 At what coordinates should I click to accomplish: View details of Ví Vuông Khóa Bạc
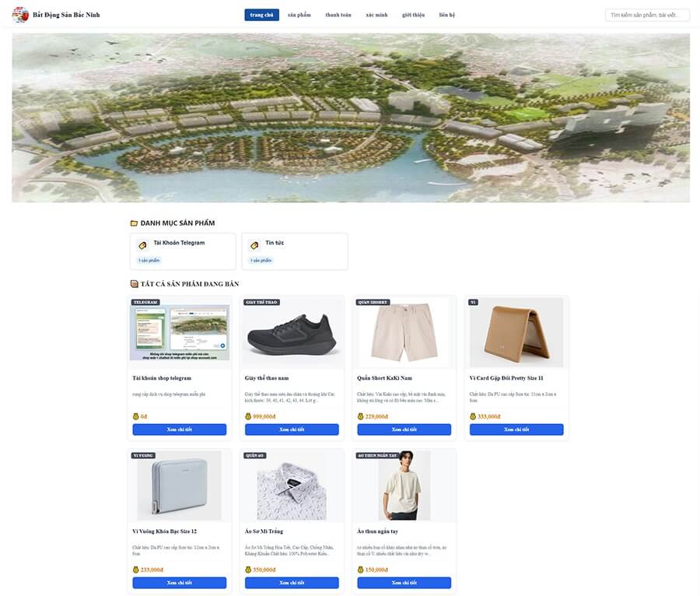point(180,583)
